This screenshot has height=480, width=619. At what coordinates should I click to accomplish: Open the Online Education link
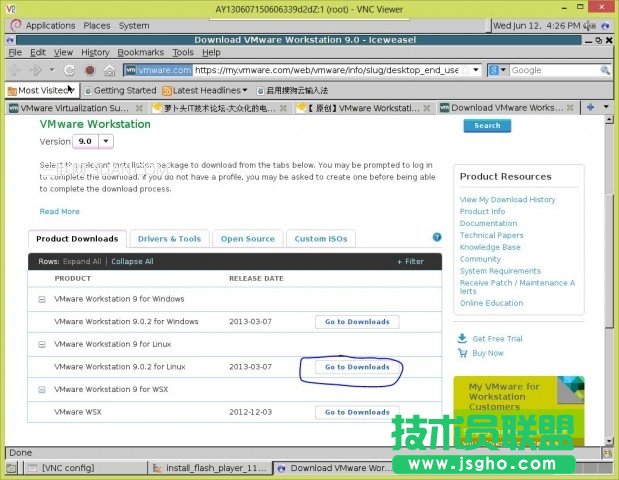tap(491, 303)
